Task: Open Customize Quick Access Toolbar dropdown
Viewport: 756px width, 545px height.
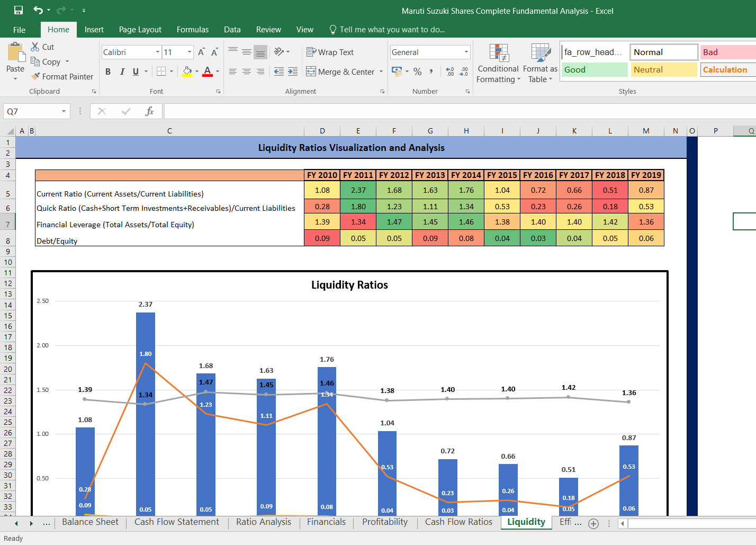Action: 84,10
